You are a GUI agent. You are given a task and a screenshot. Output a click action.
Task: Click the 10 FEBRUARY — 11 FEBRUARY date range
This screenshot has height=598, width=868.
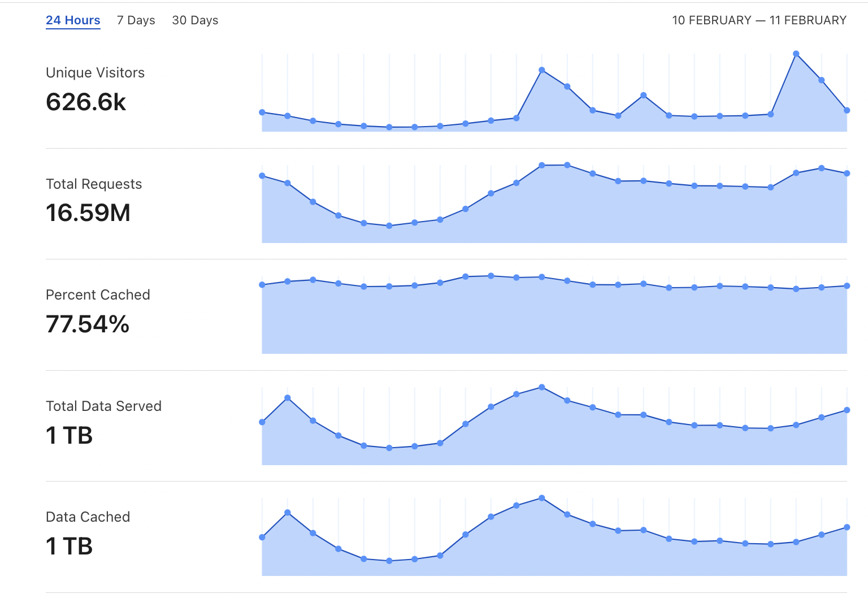(x=759, y=20)
